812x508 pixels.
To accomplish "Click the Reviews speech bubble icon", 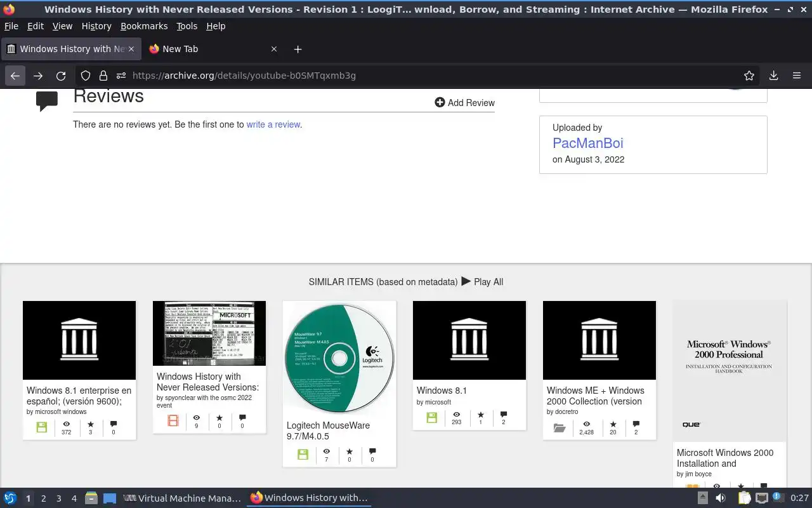I will (x=47, y=102).
